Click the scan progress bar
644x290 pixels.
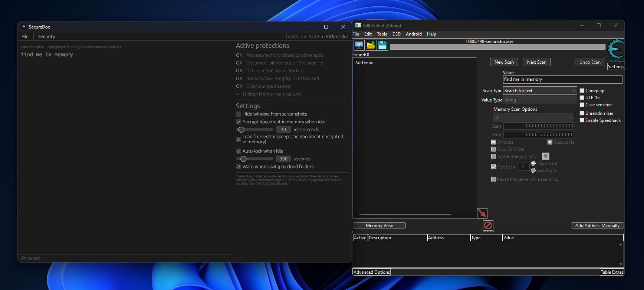(497, 47)
